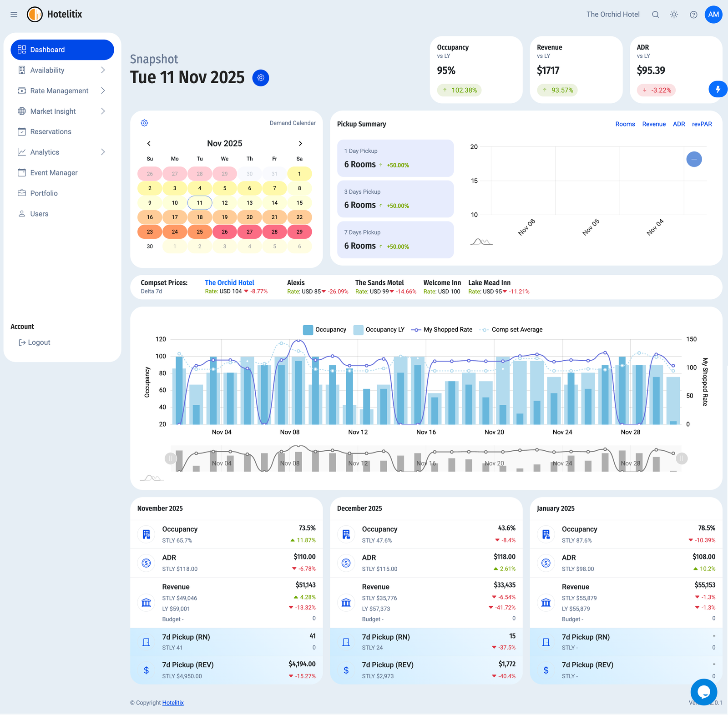This screenshot has height=715, width=728.
Task: Go to next month in calendar
Action: (300, 143)
